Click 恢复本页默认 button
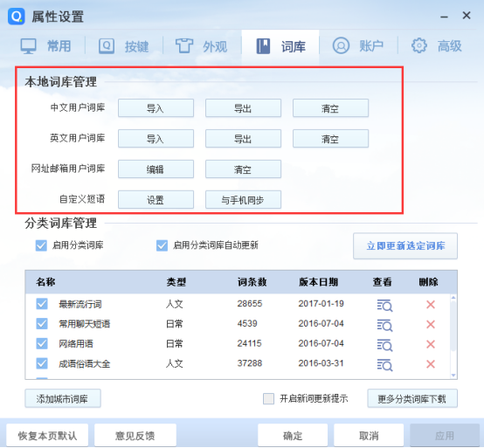The image size is (484, 448). pos(47,436)
